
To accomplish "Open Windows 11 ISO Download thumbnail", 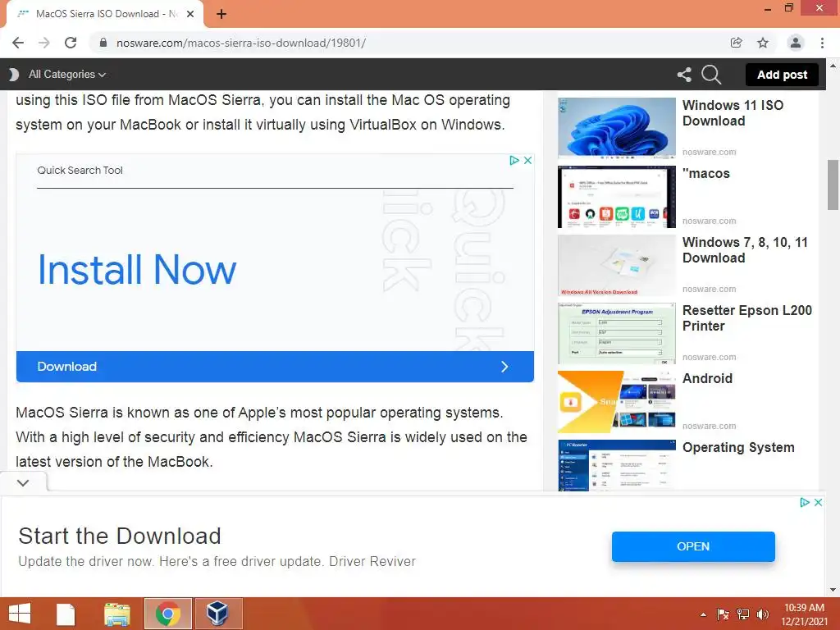I will pos(617,129).
